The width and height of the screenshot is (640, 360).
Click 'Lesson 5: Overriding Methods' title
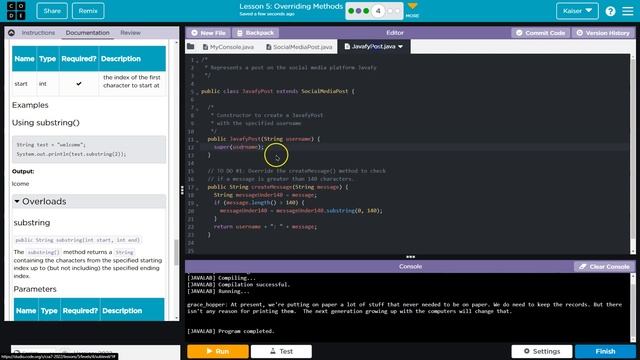pos(291,6)
